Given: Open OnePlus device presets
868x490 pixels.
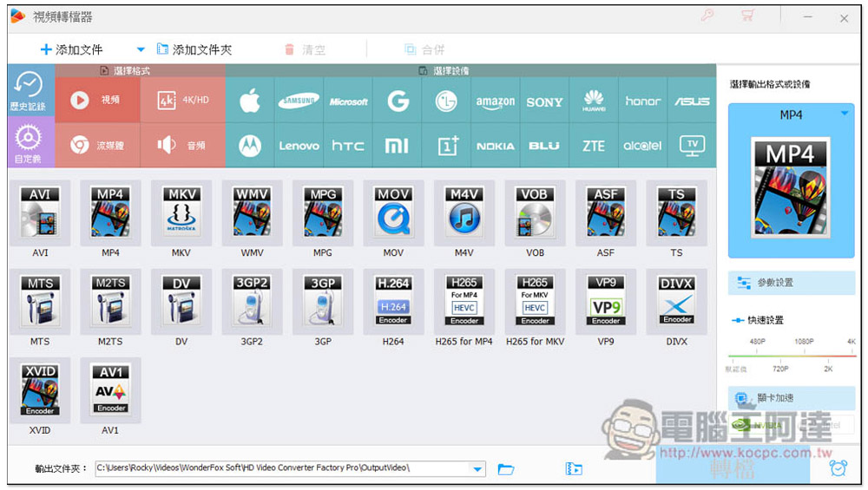Looking at the screenshot, I should tap(446, 146).
